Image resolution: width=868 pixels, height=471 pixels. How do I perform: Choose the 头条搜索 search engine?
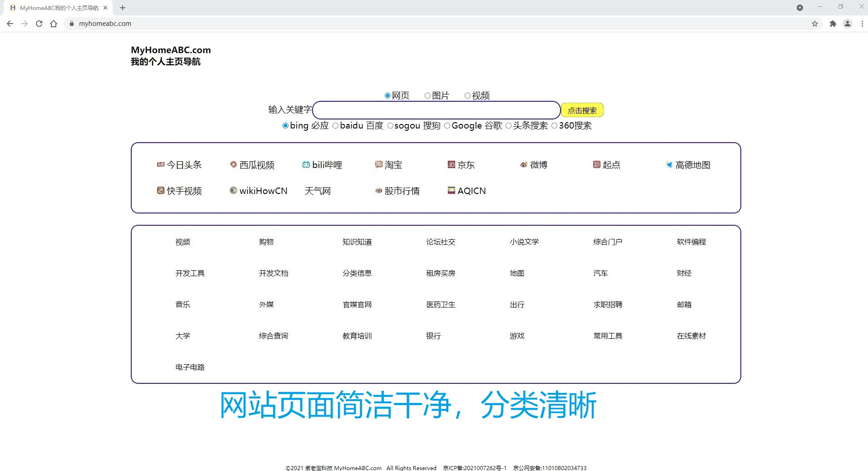(x=508, y=126)
